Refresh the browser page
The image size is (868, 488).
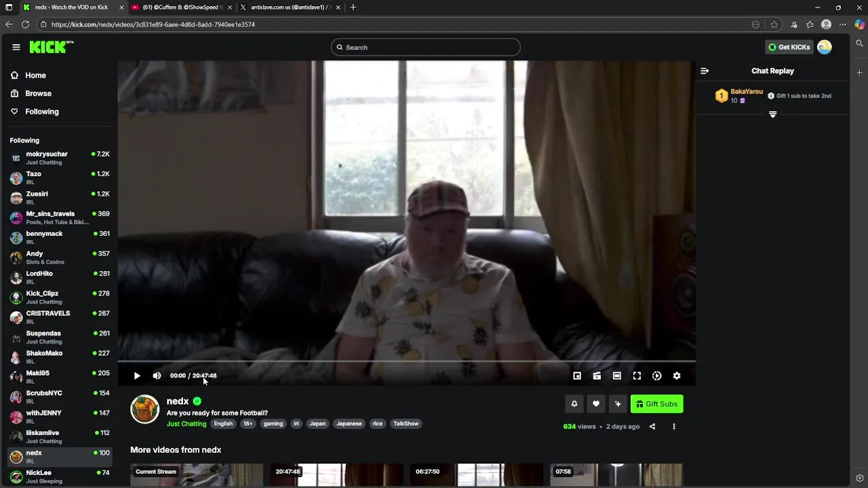25,24
